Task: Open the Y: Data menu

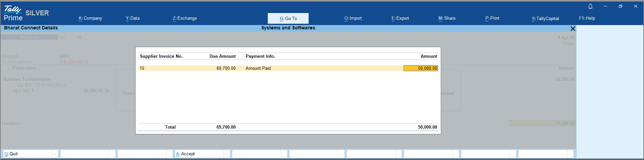Action: pos(133,18)
